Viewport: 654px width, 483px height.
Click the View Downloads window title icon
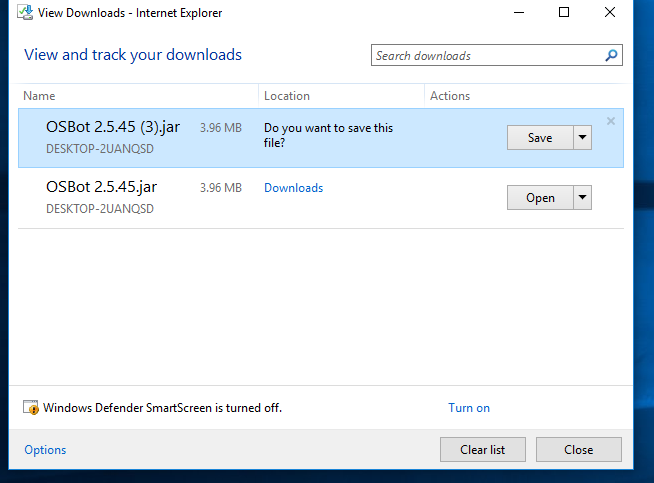click(25, 12)
